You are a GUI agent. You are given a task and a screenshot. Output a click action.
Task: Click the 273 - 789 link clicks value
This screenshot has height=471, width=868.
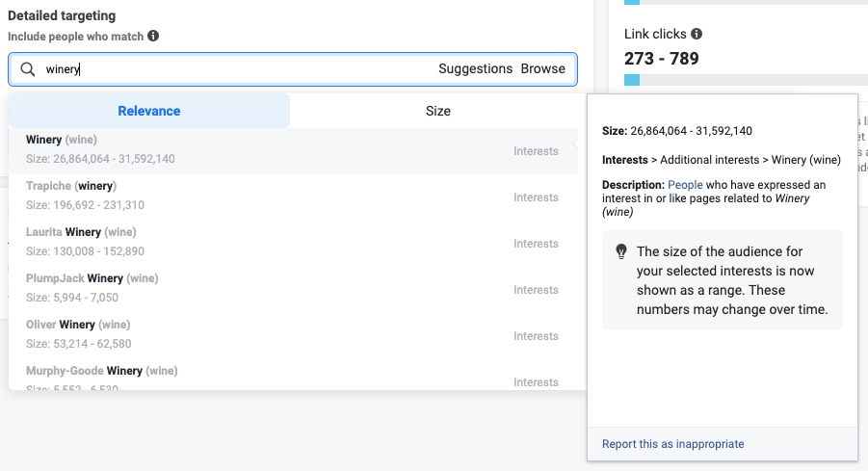pyautogui.click(x=662, y=58)
